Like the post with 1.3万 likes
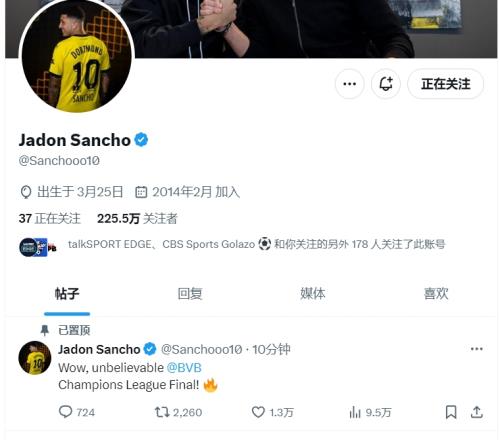Viewport: 500px width, 440px height. pos(273,412)
